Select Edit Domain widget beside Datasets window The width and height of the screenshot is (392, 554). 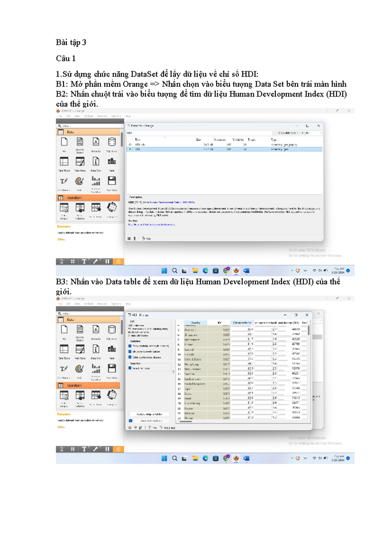coord(64,181)
